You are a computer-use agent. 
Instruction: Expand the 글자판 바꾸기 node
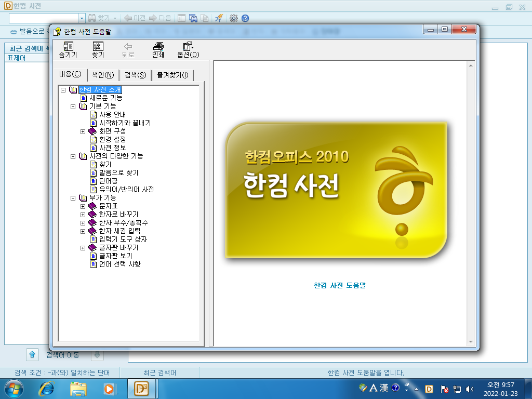(x=83, y=248)
